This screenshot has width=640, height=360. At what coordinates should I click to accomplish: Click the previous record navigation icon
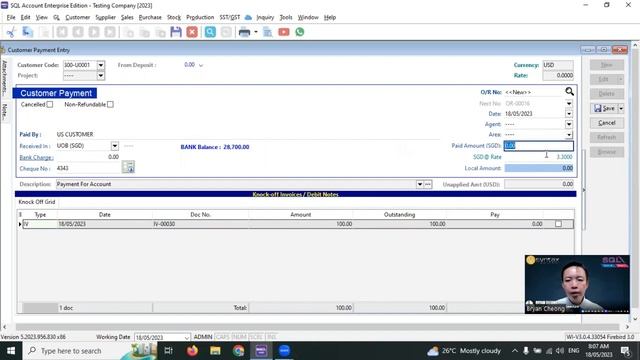(x=78, y=32)
